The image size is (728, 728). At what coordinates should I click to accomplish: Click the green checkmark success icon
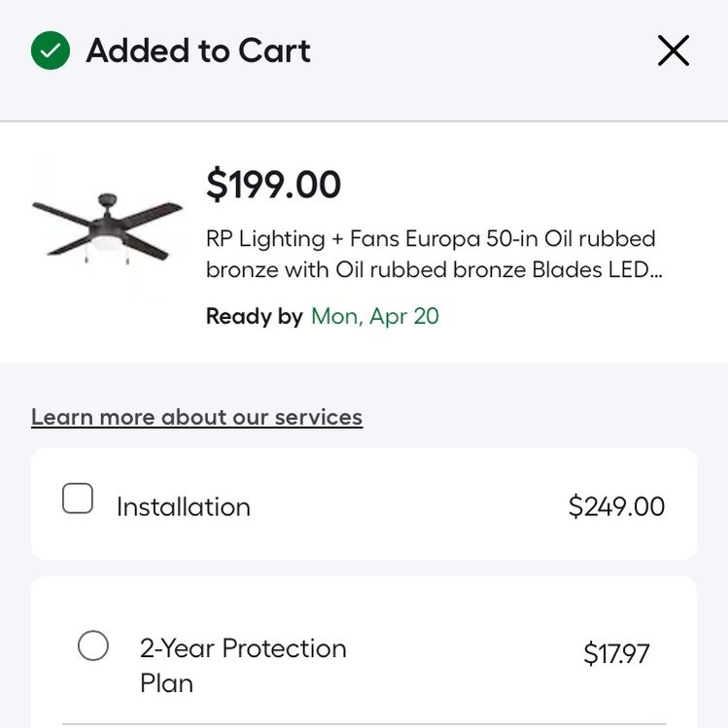tap(51, 51)
